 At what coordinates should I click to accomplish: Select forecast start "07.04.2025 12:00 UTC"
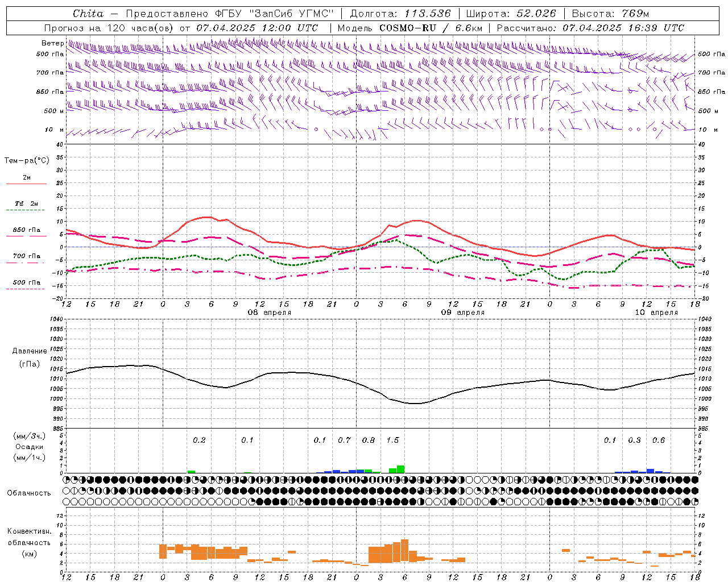[x=257, y=28]
